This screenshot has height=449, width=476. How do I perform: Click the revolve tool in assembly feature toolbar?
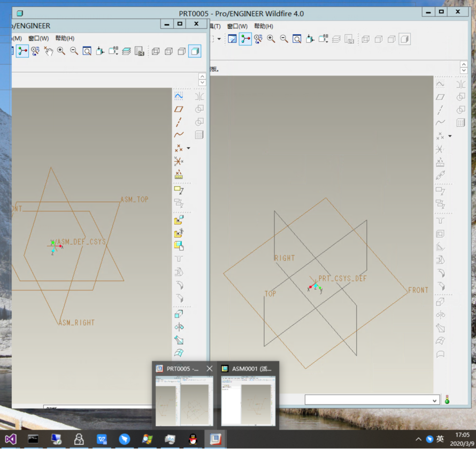179,327
